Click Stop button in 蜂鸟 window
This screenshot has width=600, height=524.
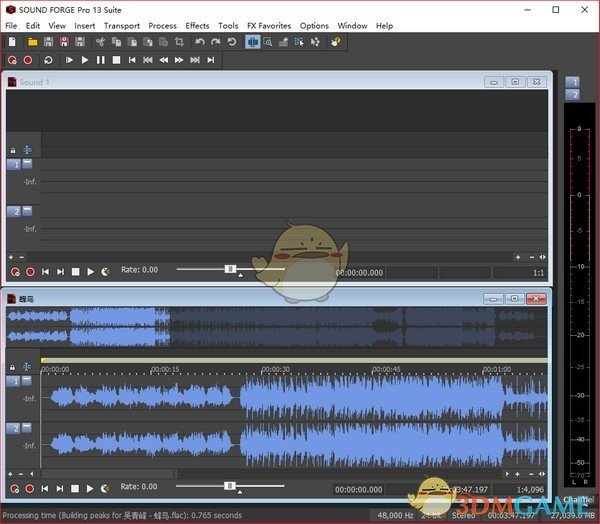point(75,489)
